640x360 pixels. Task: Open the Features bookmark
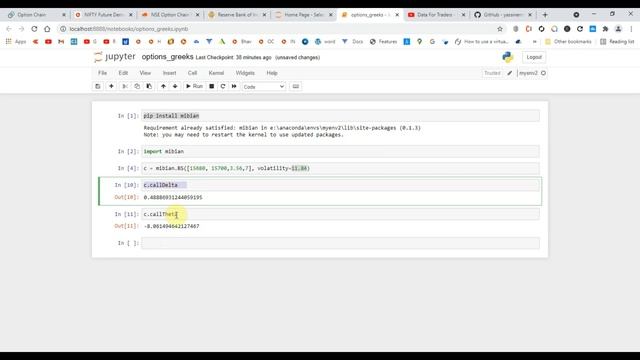point(383,42)
